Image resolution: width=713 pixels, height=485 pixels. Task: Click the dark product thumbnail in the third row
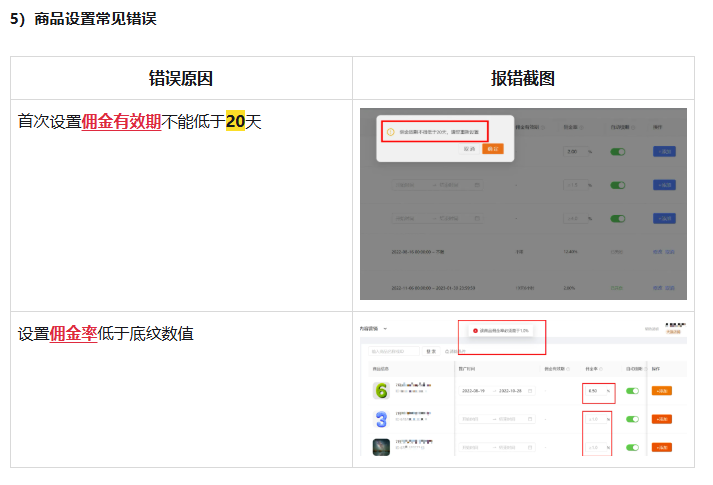click(x=380, y=447)
